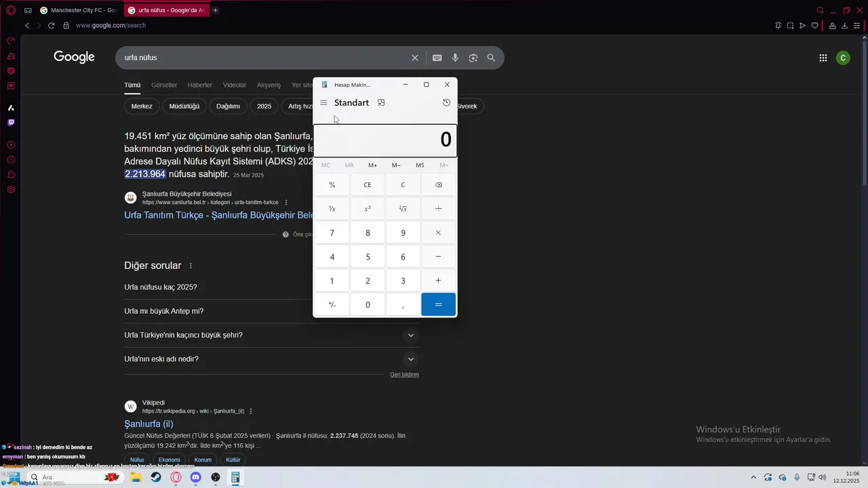Click digit 7 on the Calculator keypad

pyautogui.click(x=332, y=233)
